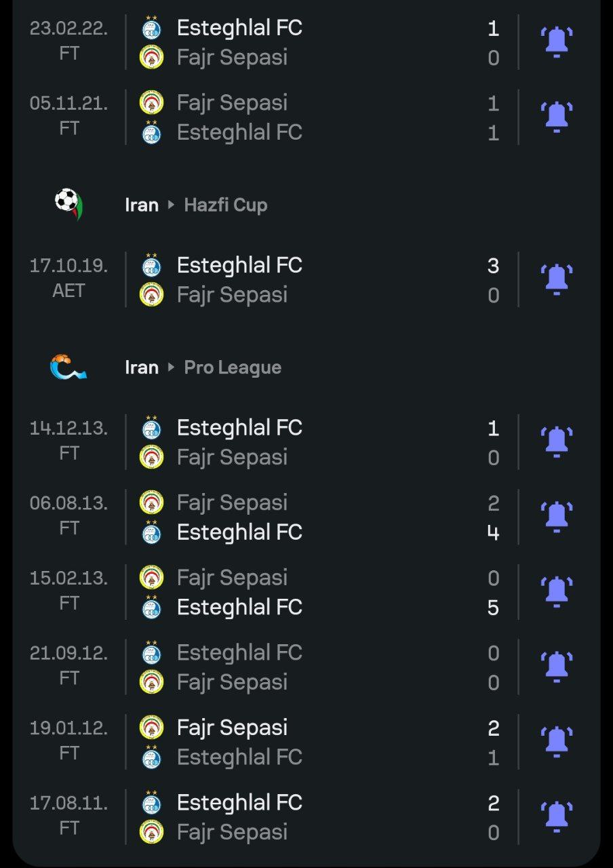This screenshot has width=613, height=868.
Task: Click bell icon for 19.01.12 match
Action: coord(556,742)
